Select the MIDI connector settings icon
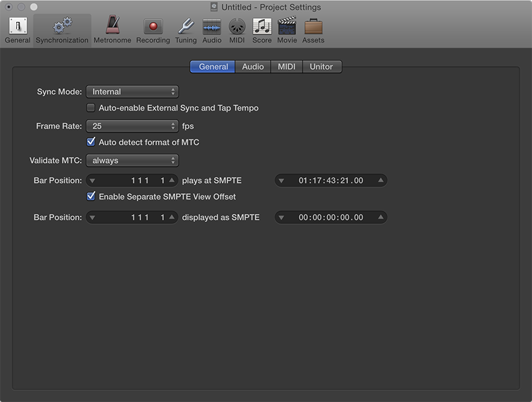 pyautogui.click(x=237, y=26)
